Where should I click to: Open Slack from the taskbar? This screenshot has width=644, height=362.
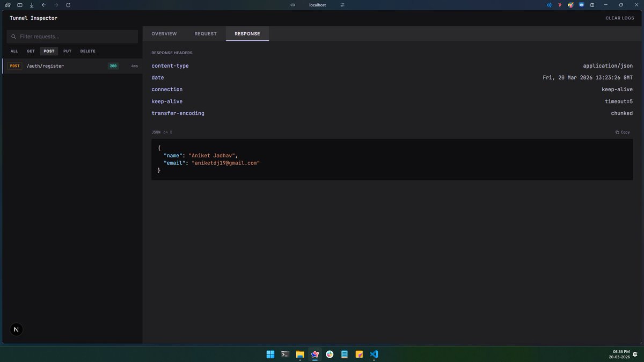[330, 354]
